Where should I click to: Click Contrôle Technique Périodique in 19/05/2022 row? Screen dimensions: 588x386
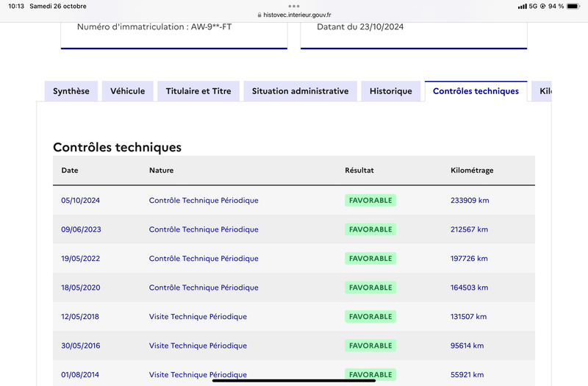click(x=204, y=259)
